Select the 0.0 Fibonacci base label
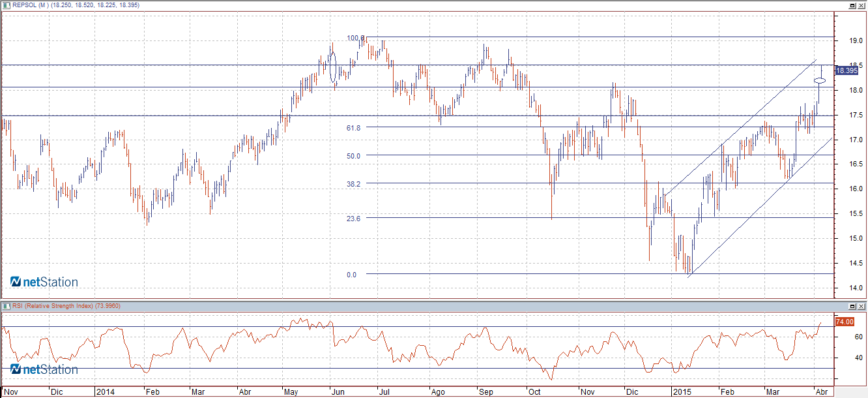 click(351, 275)
